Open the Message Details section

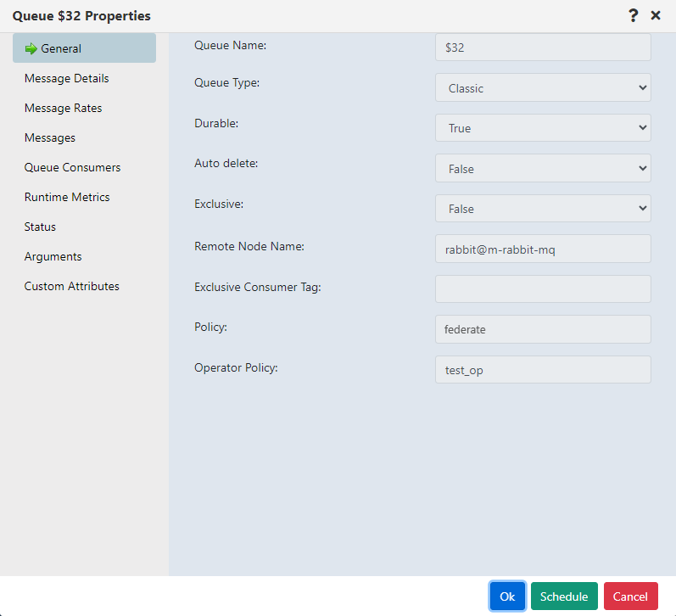[67, 78]
